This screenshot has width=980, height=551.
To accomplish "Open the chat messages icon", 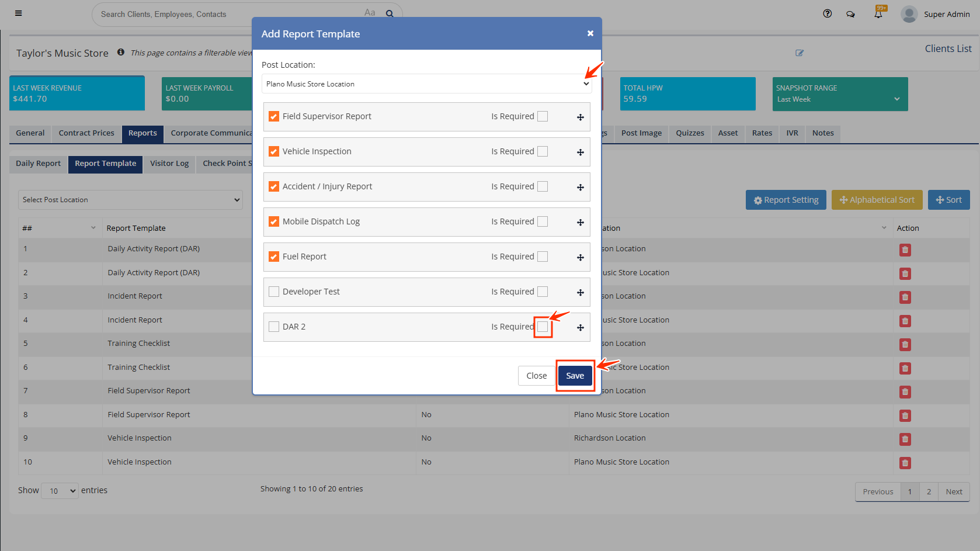I will [850, 14].
